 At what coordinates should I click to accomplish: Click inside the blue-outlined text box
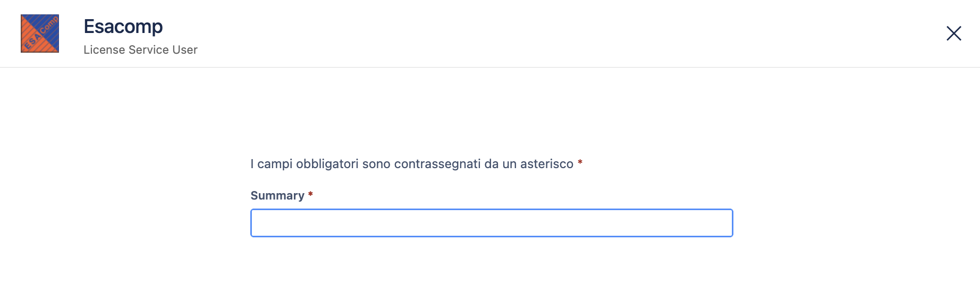[492, 223]
